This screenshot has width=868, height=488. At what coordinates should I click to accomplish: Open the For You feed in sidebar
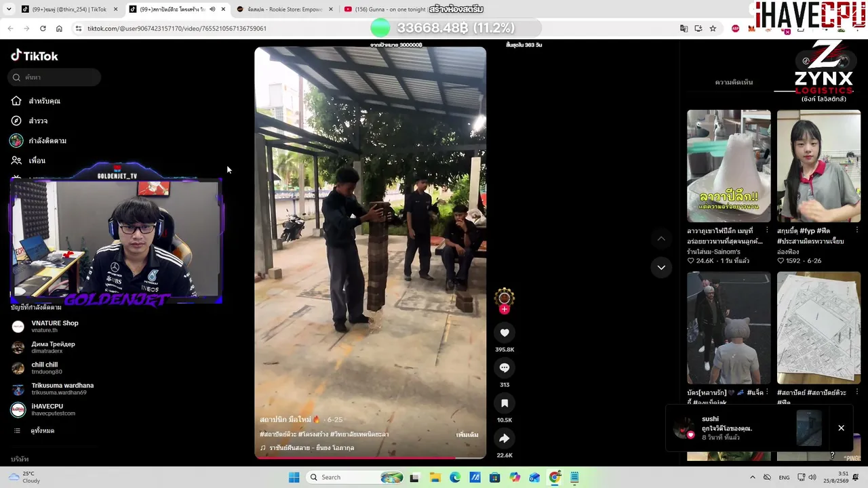[x=36, y=101]
